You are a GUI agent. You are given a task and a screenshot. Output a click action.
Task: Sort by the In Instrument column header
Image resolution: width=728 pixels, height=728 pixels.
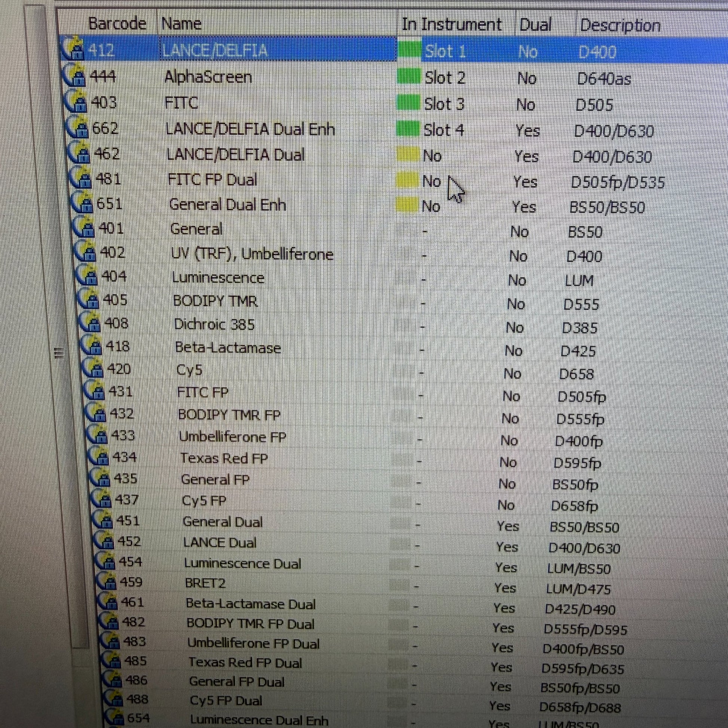click(452, 24)
